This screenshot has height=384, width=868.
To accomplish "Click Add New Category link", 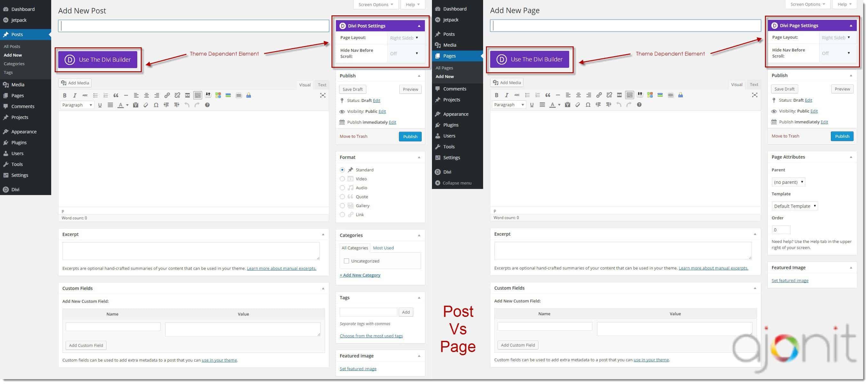I will tap(360, 275).
